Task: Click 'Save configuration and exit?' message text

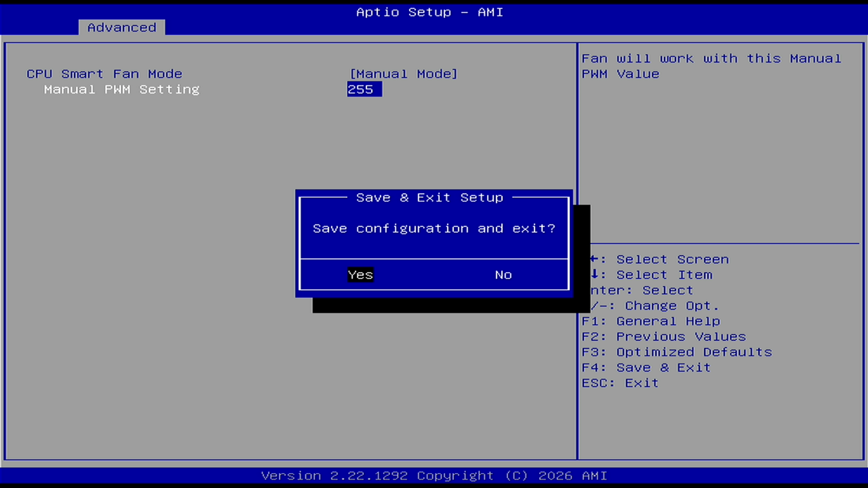Action: 434,228
